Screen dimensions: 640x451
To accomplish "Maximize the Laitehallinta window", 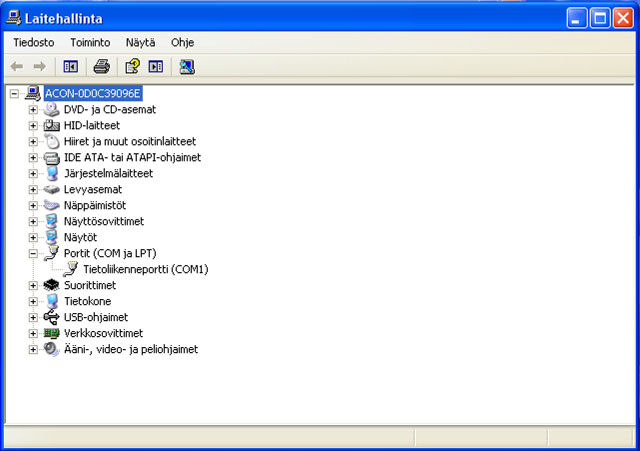I will pyautogui.click(x=600, y=18).
